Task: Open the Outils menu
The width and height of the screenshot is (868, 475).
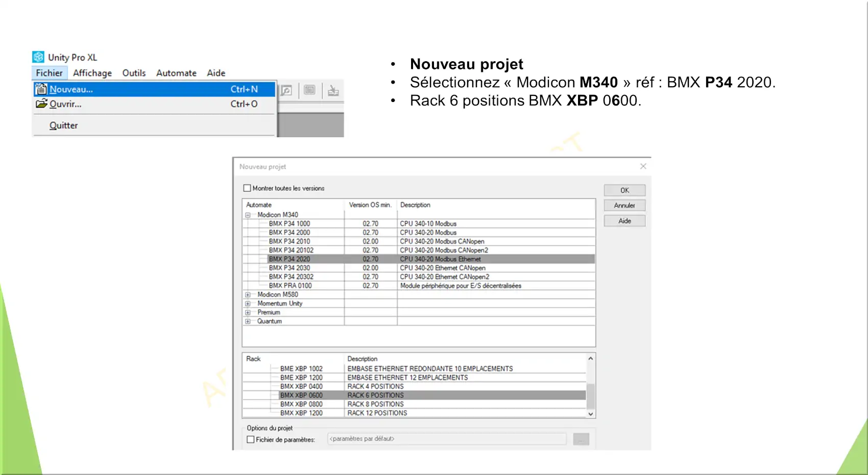Action: point(134,73)
